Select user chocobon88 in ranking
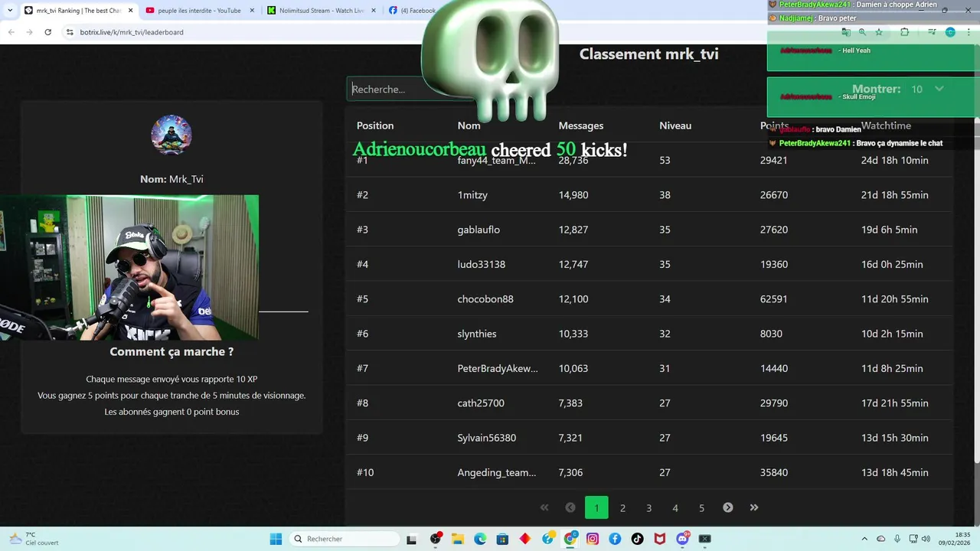 pos(485,299)
